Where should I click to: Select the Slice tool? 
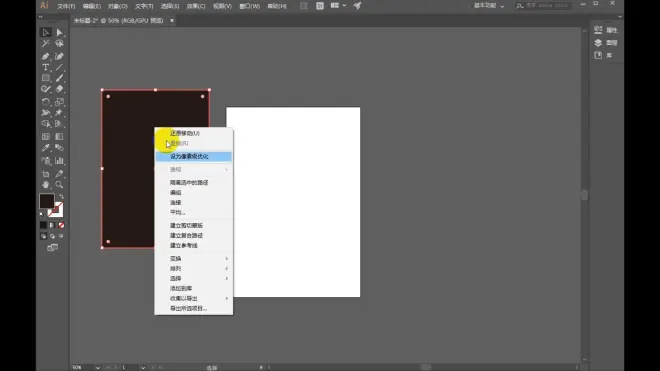(59, 173)
